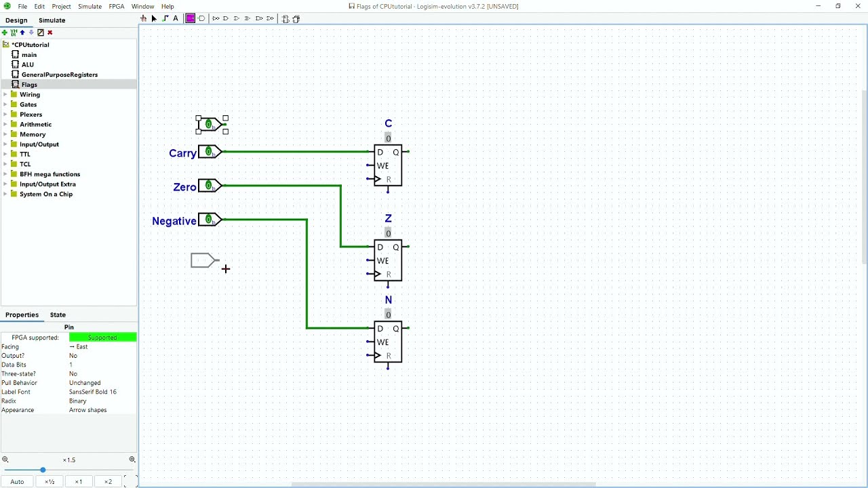The image size is (868, 488).
Task: Select the arrow Edit selection tool
Action: [154, 19]
